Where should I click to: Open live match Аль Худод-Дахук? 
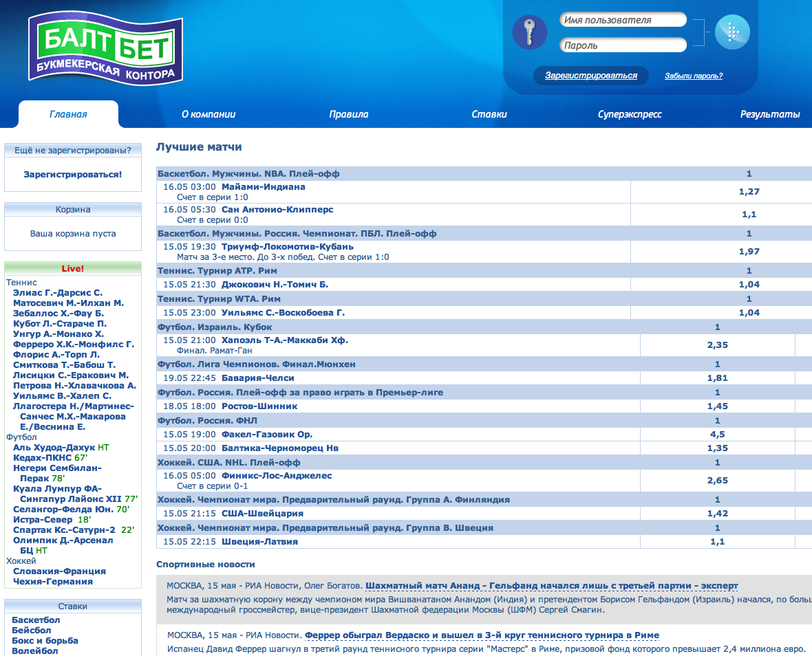(54, 448)
